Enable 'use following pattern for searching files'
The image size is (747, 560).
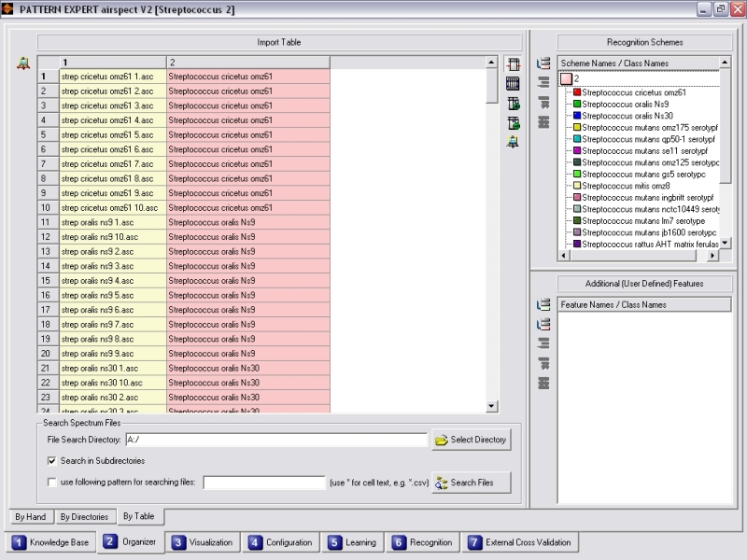(x=52, y=483)
